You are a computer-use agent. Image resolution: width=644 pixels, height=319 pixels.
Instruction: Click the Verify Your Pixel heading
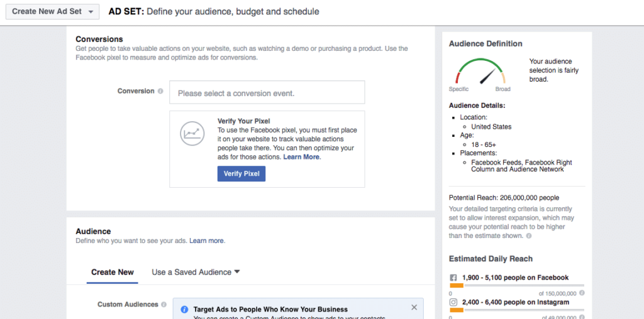point(243,121)
